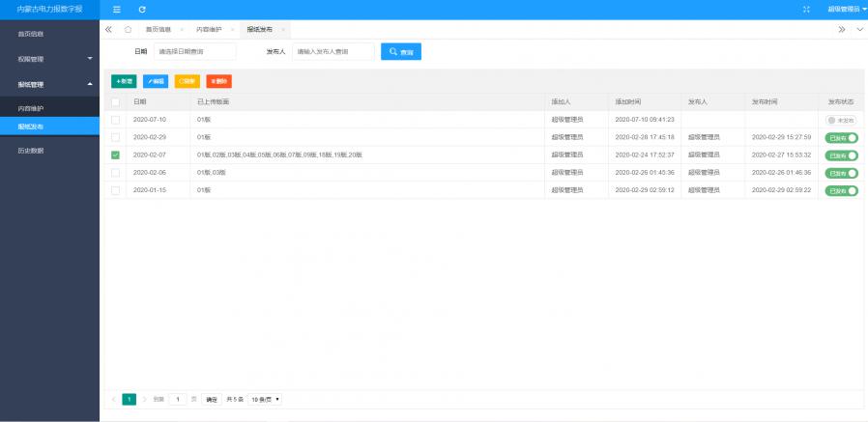868x422 pixels.
Task: Check the 2020-07-10 row checkbox
Action: click(116, 120)
